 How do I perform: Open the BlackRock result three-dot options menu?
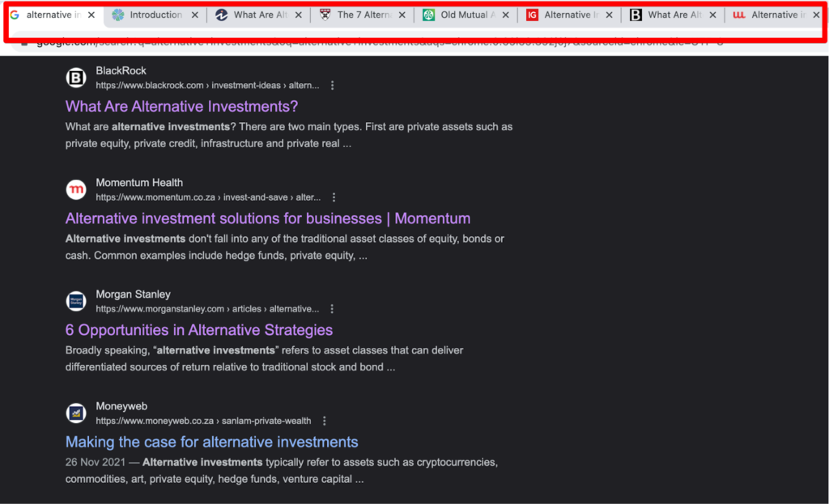pyautogui.click(x=332, y=86)
